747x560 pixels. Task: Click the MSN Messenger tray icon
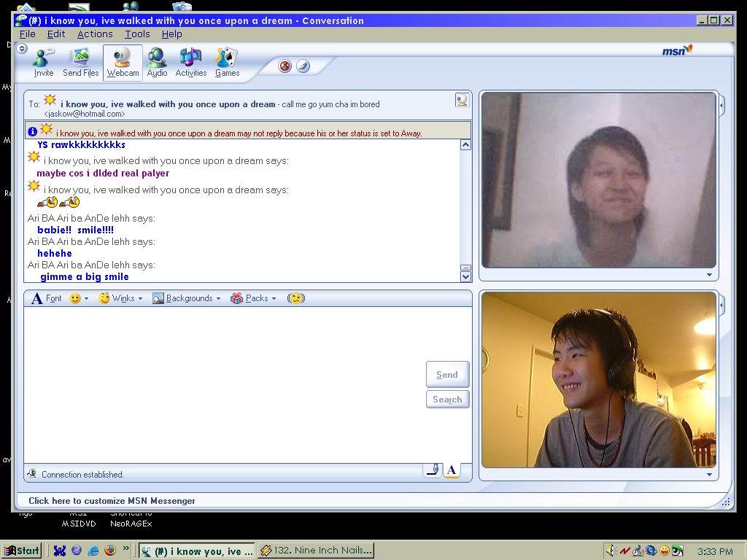coord(638,551)
